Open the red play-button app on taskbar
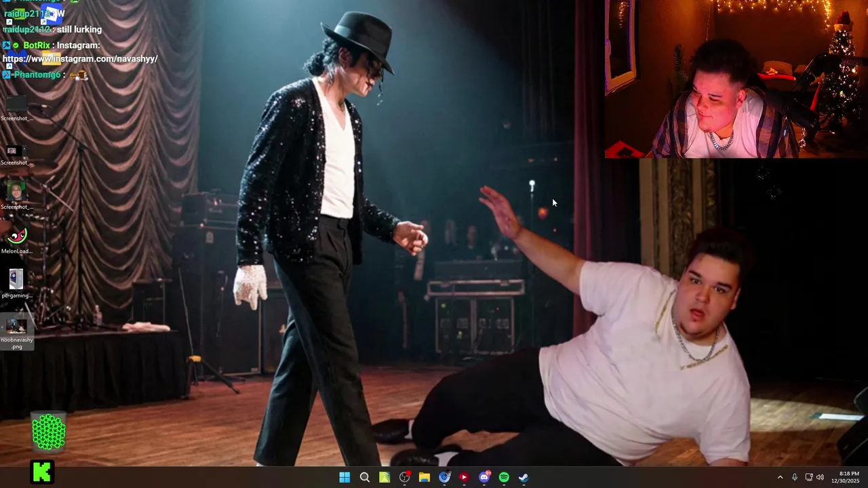The image size is (868, 488). tap(464, 477)
